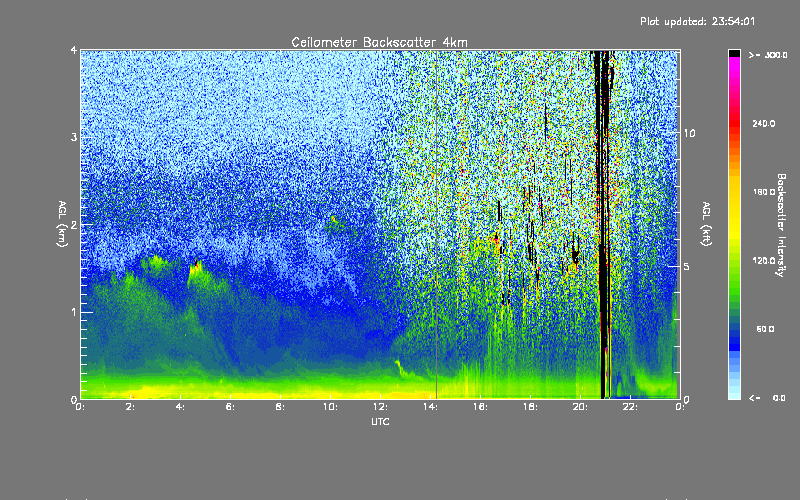Click the "240.0" colorbar value
This screenshot has width=800, height=500.
click(x=764, y=123)
